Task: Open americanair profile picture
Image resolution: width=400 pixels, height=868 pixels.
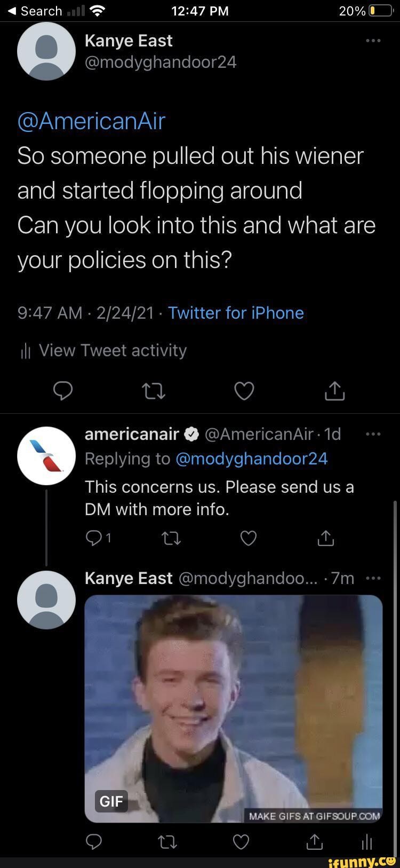Action: [46, 455]
